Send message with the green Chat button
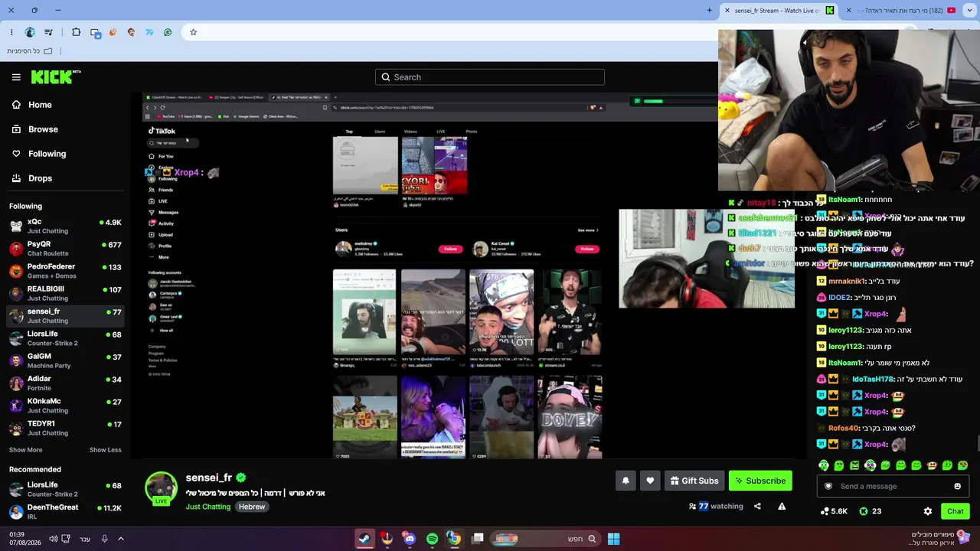Viewport: 980px width, 551px height. pos(955,511)
